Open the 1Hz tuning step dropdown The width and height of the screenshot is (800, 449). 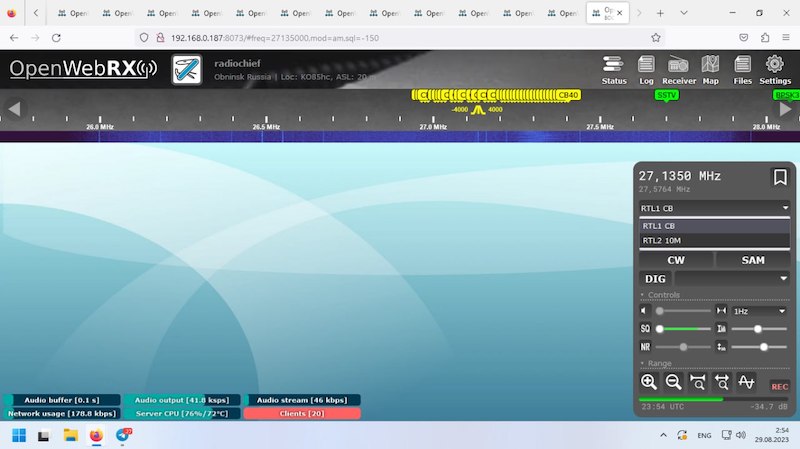tap(759, 311)
